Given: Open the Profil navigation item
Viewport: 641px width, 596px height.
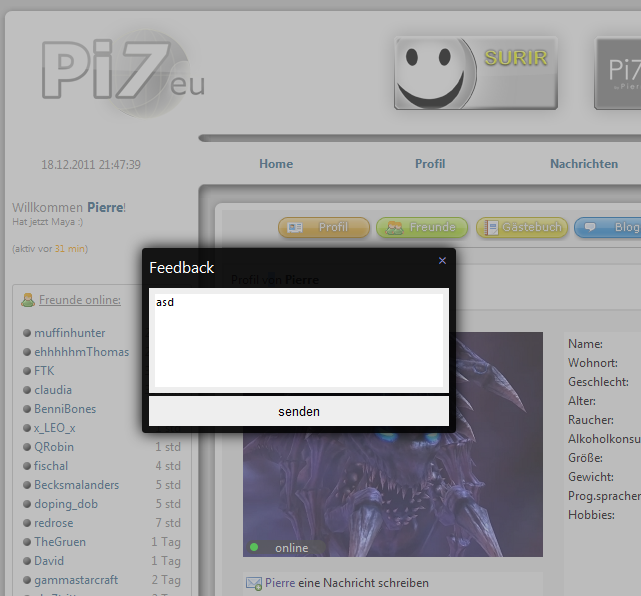Looking at the screenshot, I should (x=430, y=164).
